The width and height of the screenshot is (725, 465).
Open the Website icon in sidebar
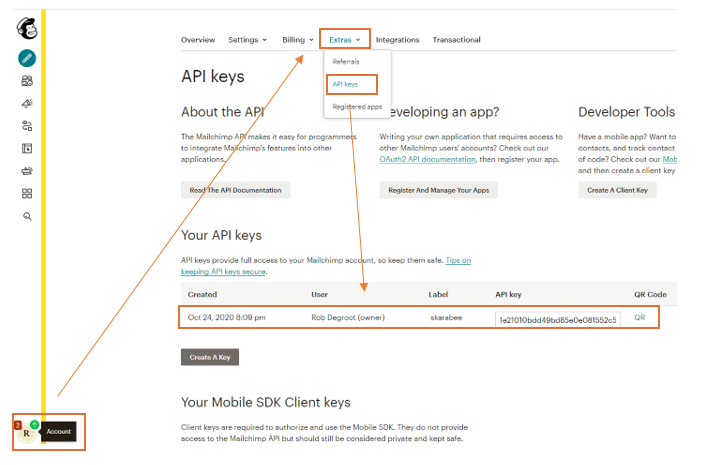click(27, 148)
